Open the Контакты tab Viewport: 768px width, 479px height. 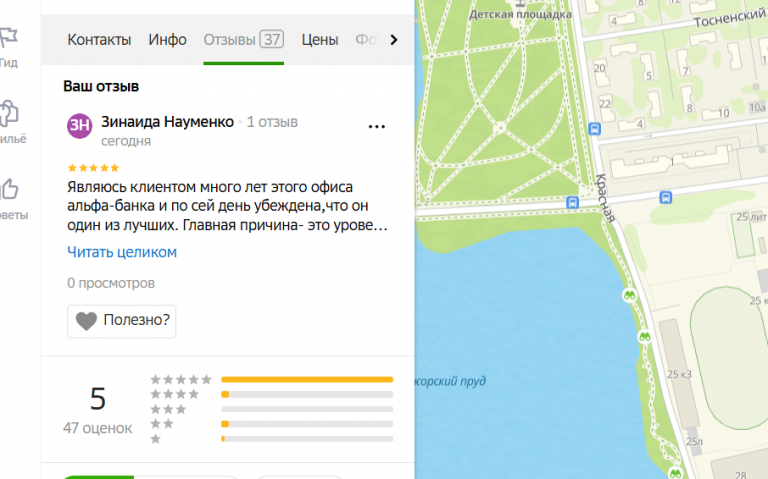coord(99,40)
